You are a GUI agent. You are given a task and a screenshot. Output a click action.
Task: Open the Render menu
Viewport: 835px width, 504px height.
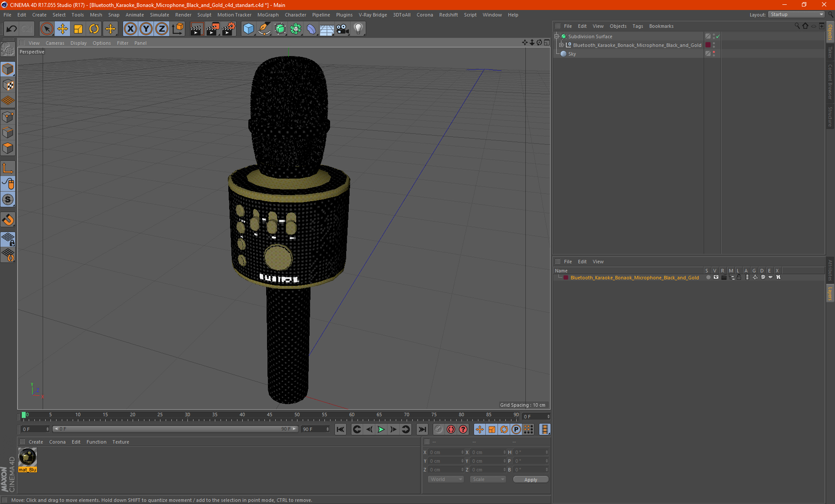tap(183, 15)
